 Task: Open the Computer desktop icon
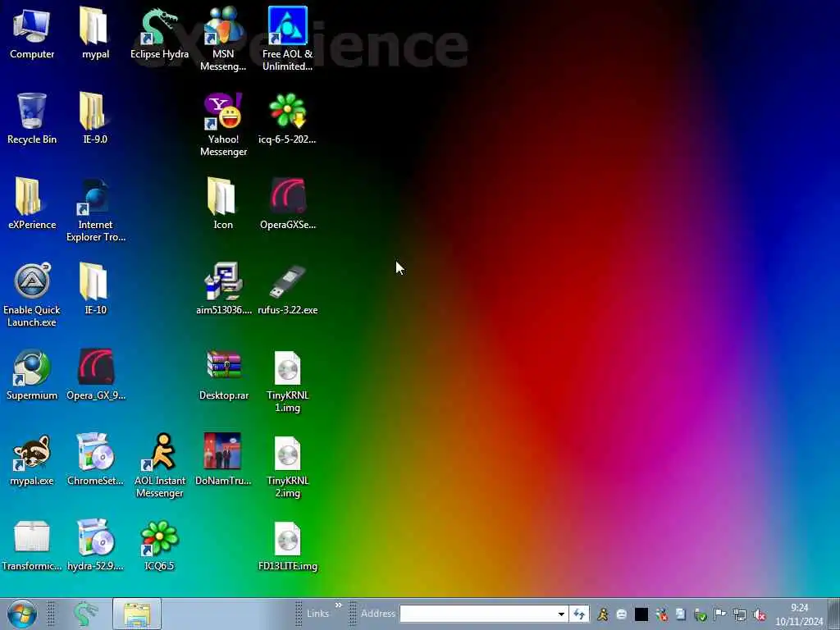tap(32, 33)
